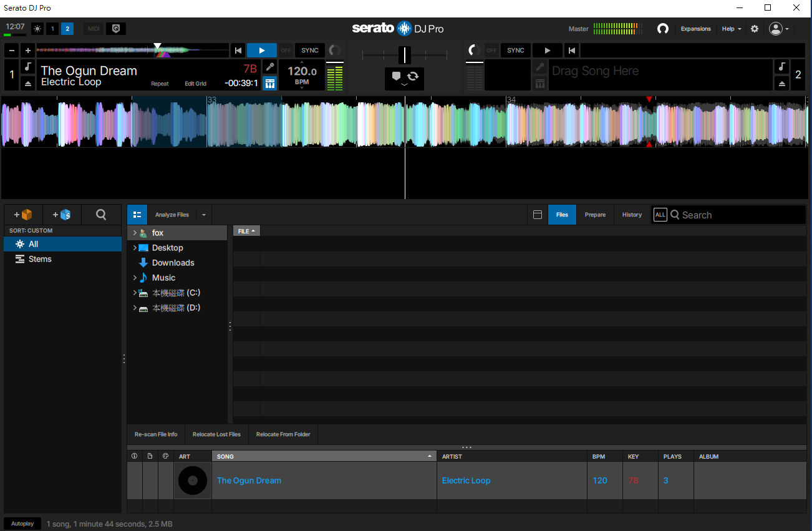812x531 pixels.
Task: Click Relocate Lost Files button
Action: (216, 434)
